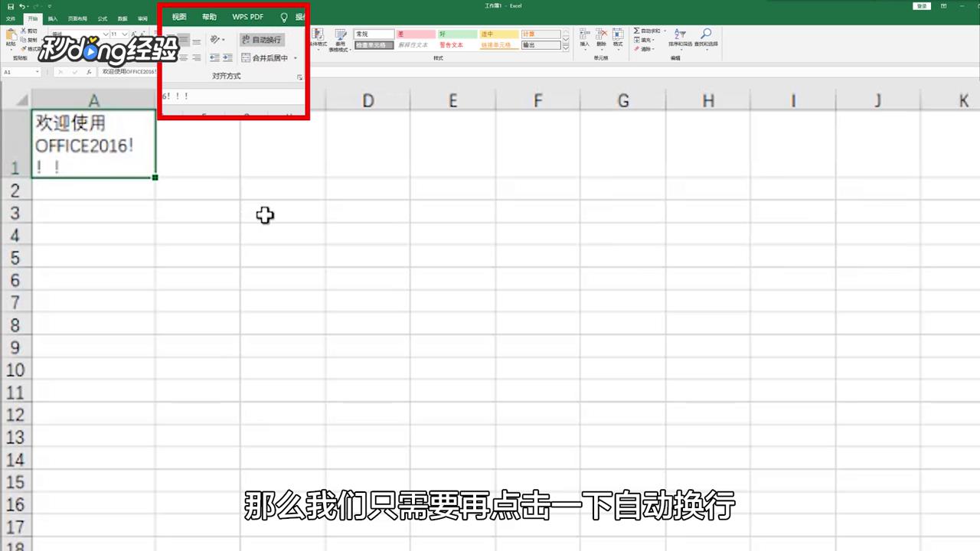Expand the 自动求和 dropdown arrow
The image size is (980, 551).
[x=665, y=31]
